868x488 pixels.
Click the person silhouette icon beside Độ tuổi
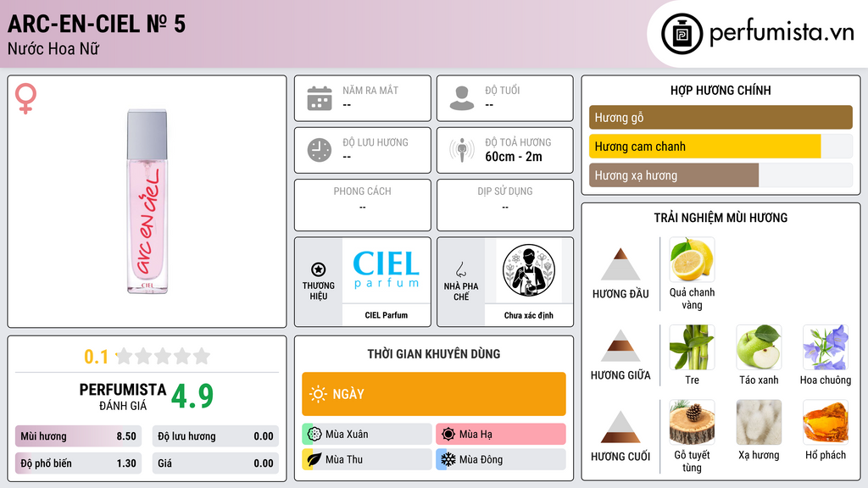[x=462, y=98]
